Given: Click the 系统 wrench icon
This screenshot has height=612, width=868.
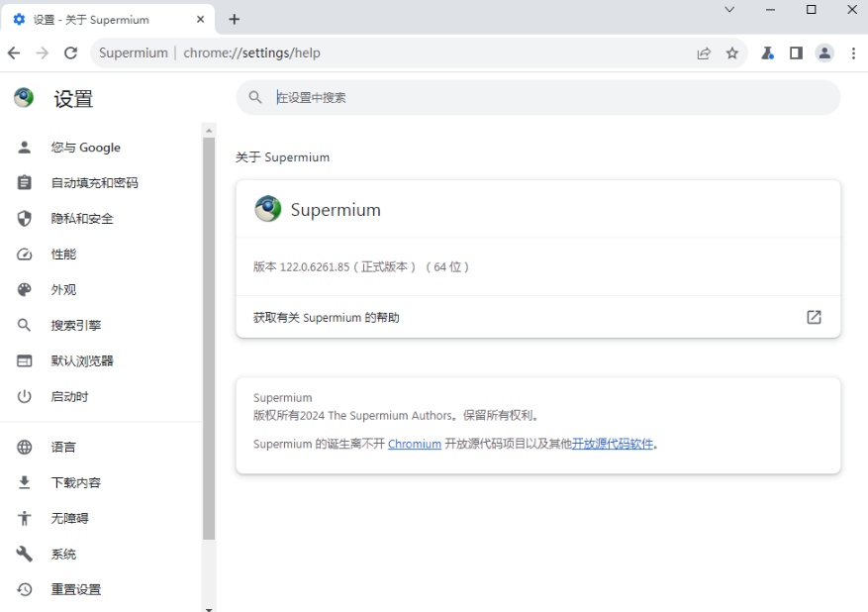Looking at the screenshot, I should (x=25, y=554).
